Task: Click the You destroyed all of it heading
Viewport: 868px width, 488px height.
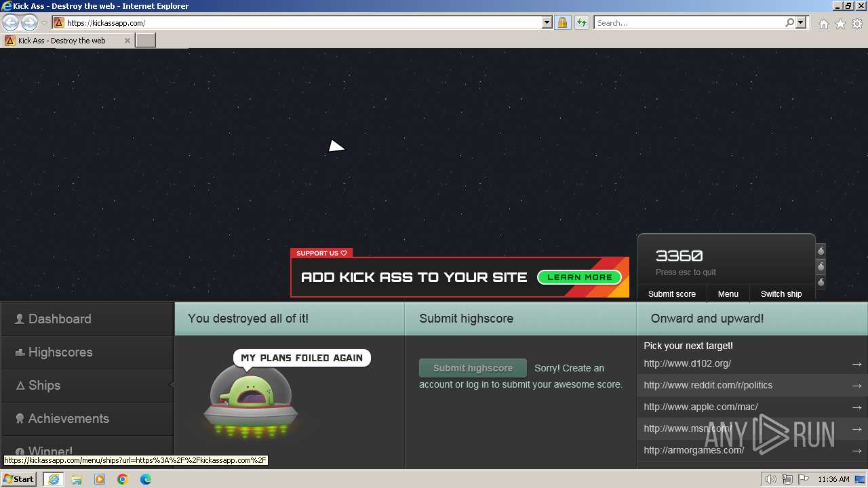Action: pyautogui.click(x=248, y=319)
